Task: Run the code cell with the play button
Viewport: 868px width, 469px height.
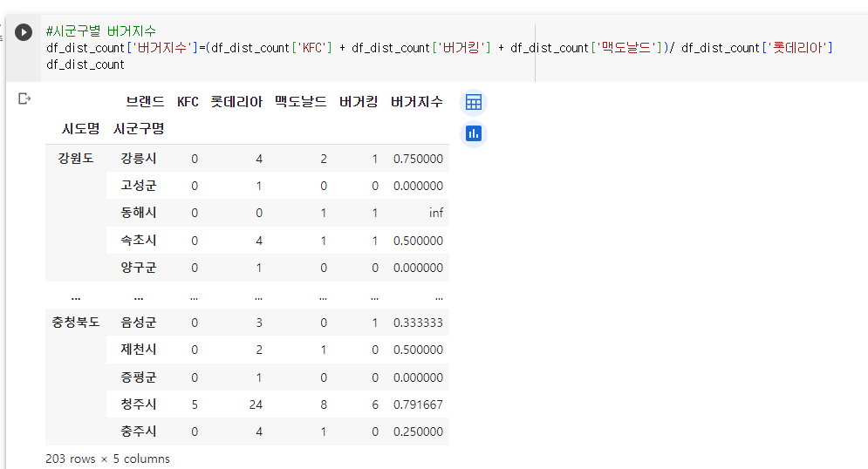Action: tap(24, 32)
